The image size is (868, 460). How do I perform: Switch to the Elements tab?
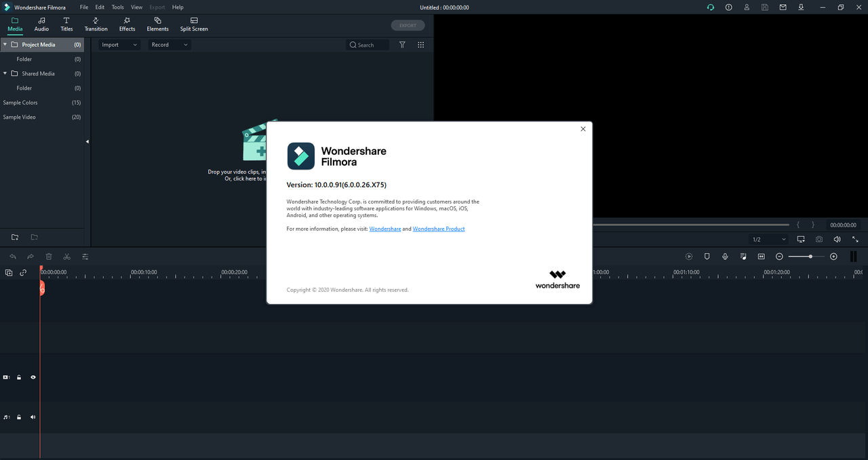(x=157, y=24)
